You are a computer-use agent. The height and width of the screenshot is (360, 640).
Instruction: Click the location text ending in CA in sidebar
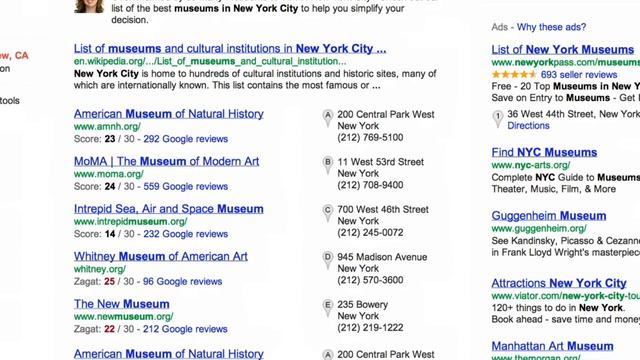pyautogui.click(x=14, y=56)
